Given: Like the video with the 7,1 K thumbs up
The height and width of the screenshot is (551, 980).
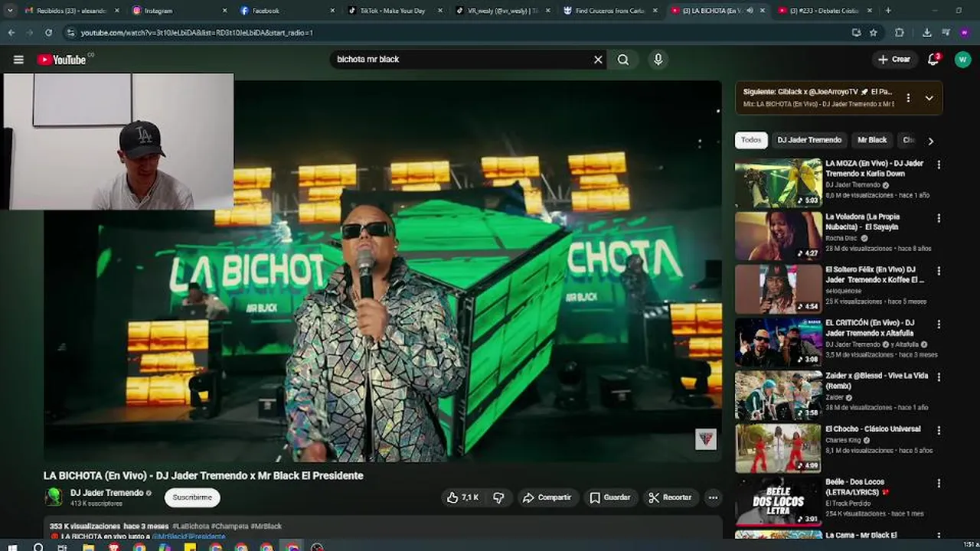Looking at the screenshot, I should pyautogui.click(x=462, y=497).
